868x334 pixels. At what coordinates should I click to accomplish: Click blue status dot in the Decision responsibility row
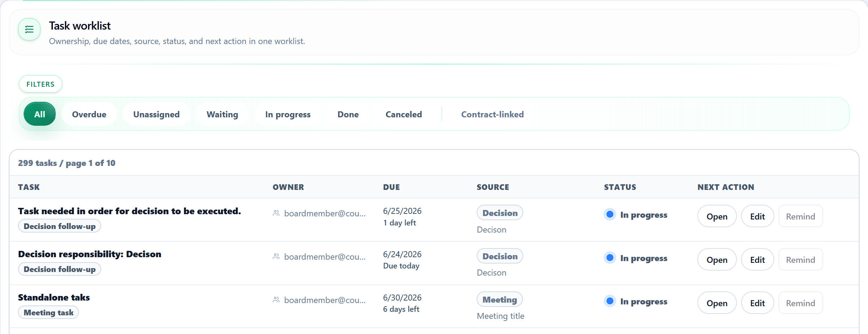[610, 258]
